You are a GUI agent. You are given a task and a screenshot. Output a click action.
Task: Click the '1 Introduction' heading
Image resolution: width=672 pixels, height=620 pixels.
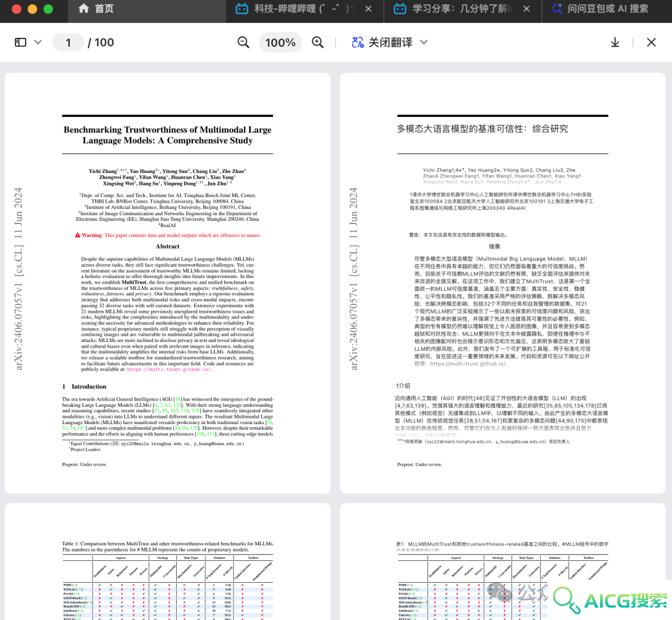[84, 386]
